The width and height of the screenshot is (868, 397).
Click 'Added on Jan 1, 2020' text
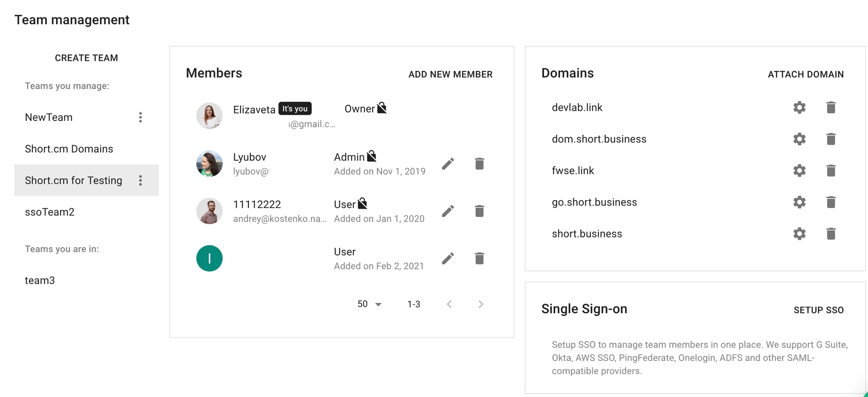coord(379,219)
